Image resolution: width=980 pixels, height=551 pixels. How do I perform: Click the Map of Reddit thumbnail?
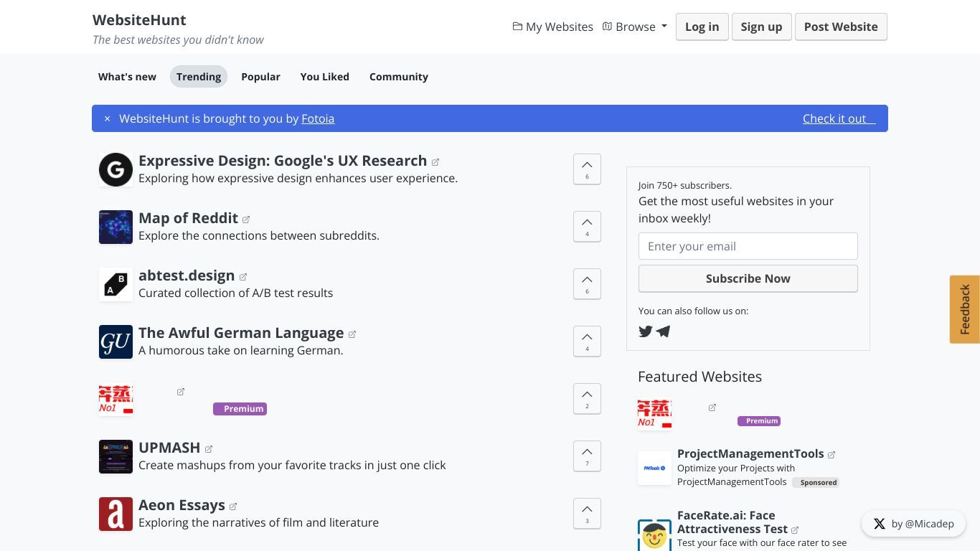[x=116, y=227]
